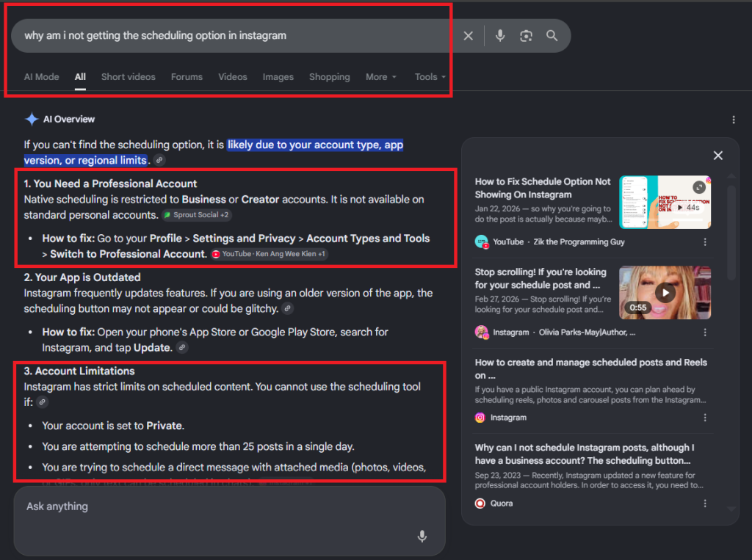Play the 0:55 Instagram video thumbnail

pos(665,293)
